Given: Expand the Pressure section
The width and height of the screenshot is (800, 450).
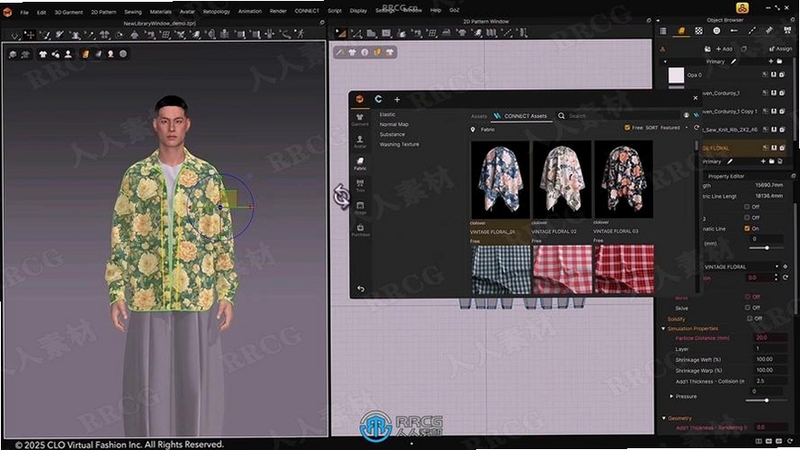Looking at the screenshot, I should pyautogui.click(x=671, y=396).
